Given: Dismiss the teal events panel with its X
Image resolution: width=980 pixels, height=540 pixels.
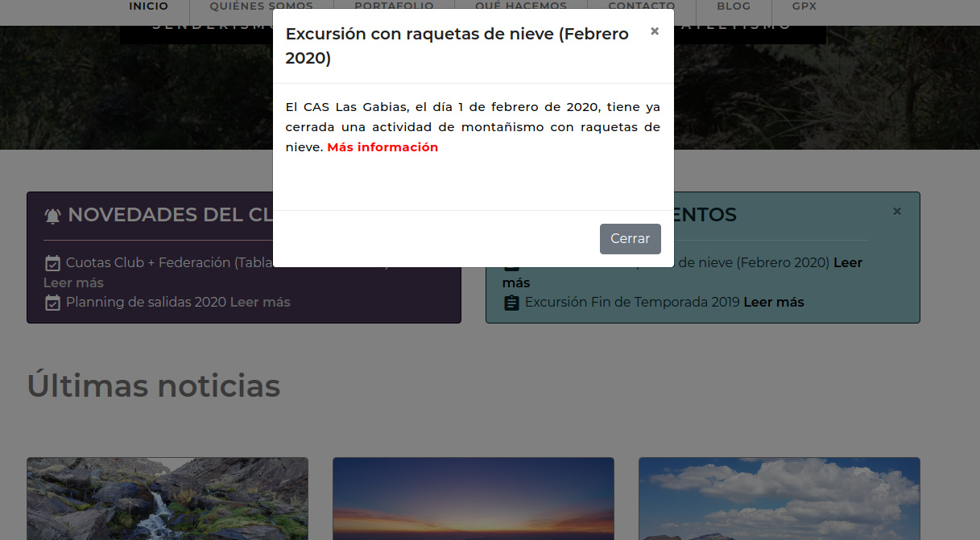Looking at the screenshot, I should [897, 211].
